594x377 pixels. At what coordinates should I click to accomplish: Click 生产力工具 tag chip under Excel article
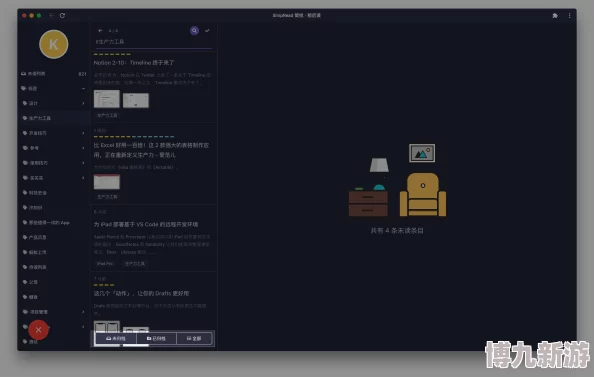pyautogui.click(x=107, y=197)
